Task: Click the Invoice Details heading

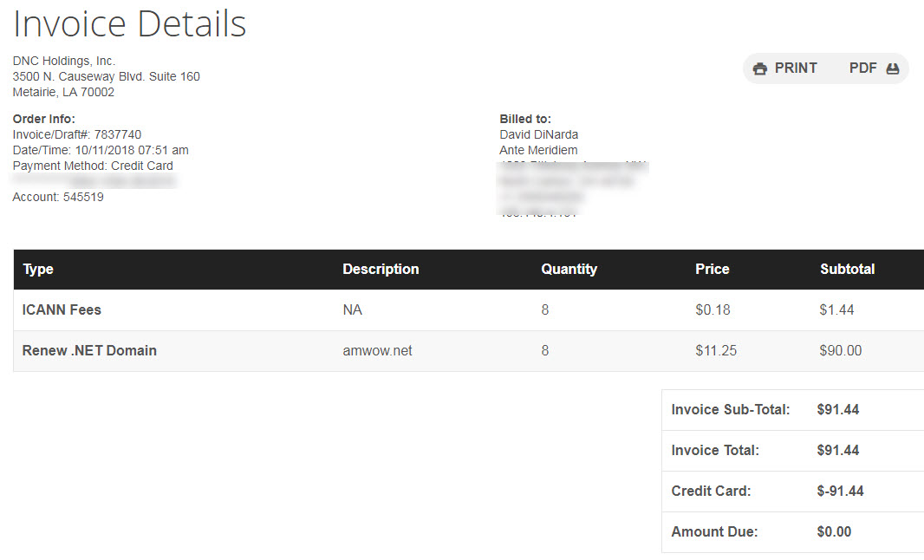Action: click(130, 23)
